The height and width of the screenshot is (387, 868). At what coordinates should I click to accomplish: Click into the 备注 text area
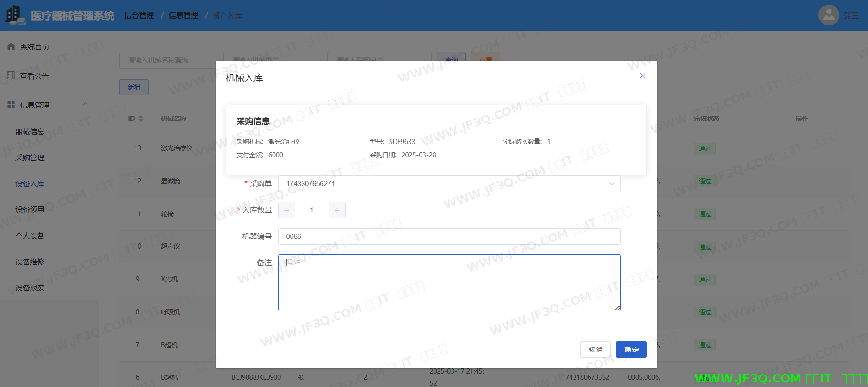pos(449,282)
